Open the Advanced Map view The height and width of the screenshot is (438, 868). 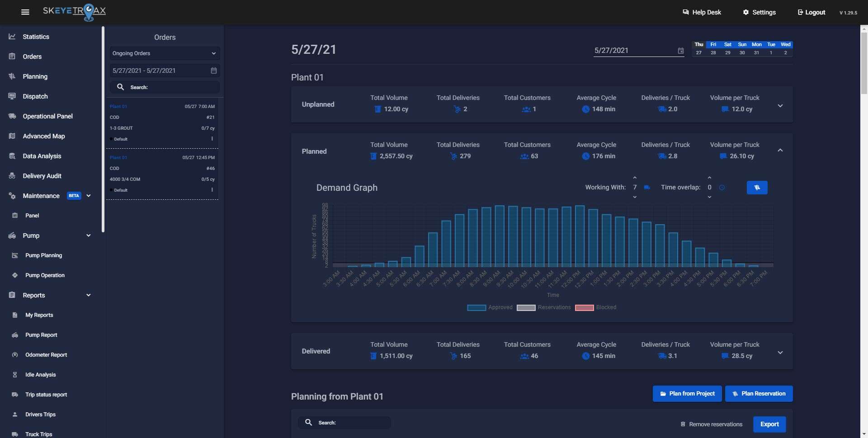pyautogui.click(x=43, y=136)
